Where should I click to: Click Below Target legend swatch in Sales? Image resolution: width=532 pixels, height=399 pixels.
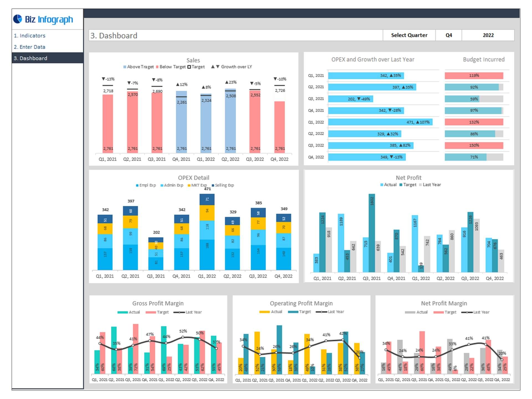tap(157, 67)
